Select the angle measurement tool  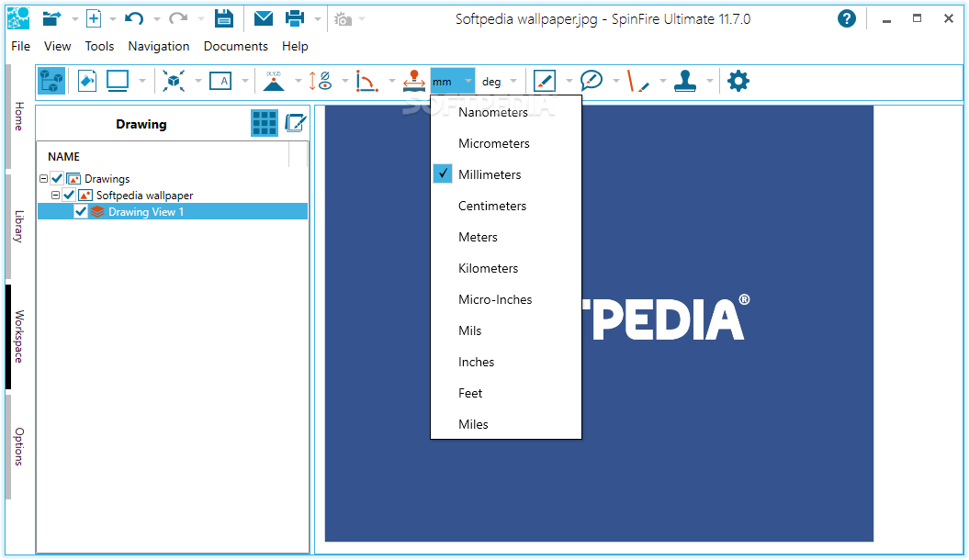click(x=366, y=81)
